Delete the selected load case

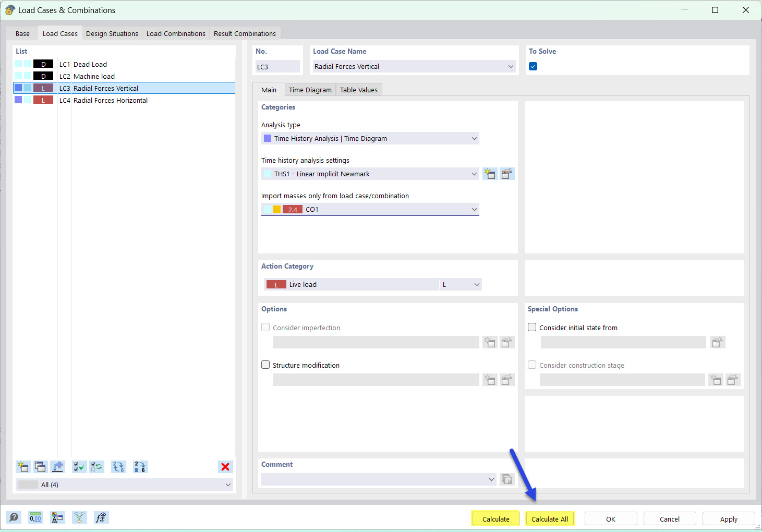[225, 467]
